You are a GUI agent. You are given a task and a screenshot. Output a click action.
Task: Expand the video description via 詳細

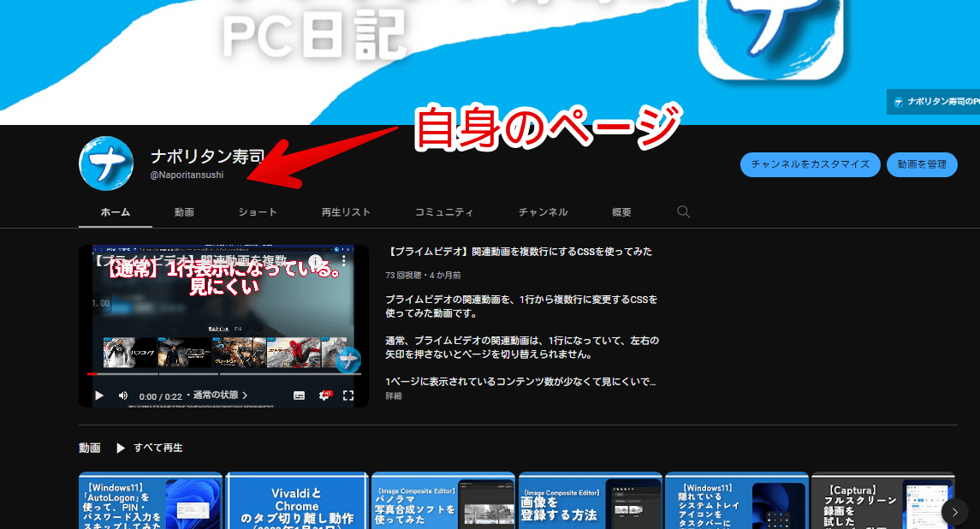(x=393, y=395)
